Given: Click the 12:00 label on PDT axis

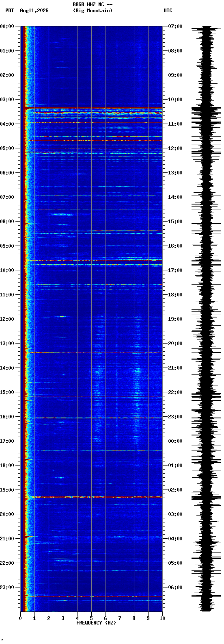Looking at the screenshot, I should [7, 319].
